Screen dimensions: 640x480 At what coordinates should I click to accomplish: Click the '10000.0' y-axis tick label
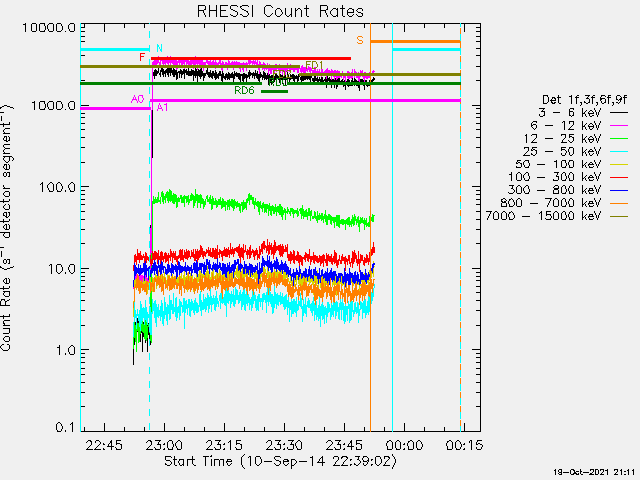click(49, 28)
